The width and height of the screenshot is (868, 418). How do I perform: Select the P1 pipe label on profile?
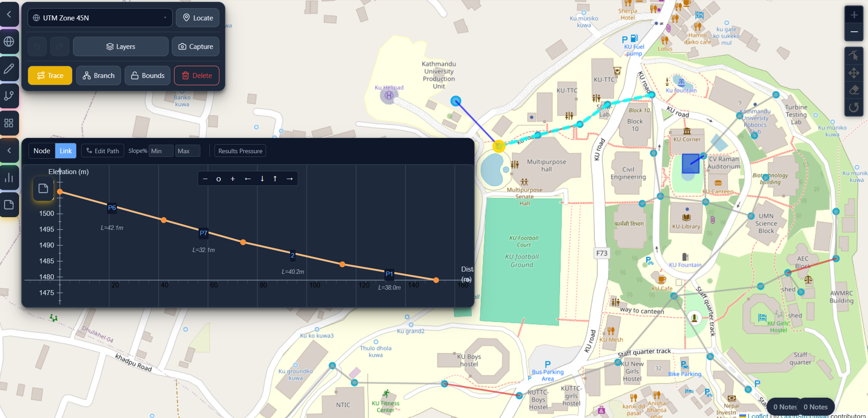(x=389, y=274)
